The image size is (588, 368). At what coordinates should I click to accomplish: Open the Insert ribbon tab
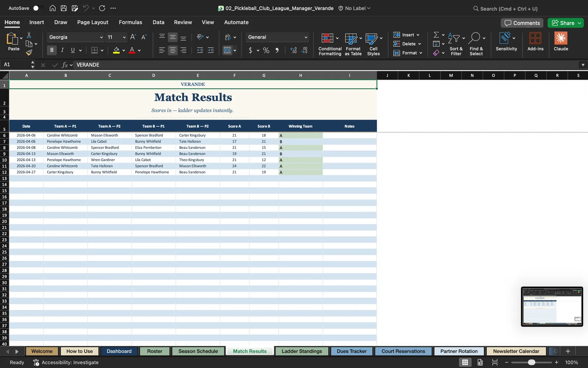37,22
